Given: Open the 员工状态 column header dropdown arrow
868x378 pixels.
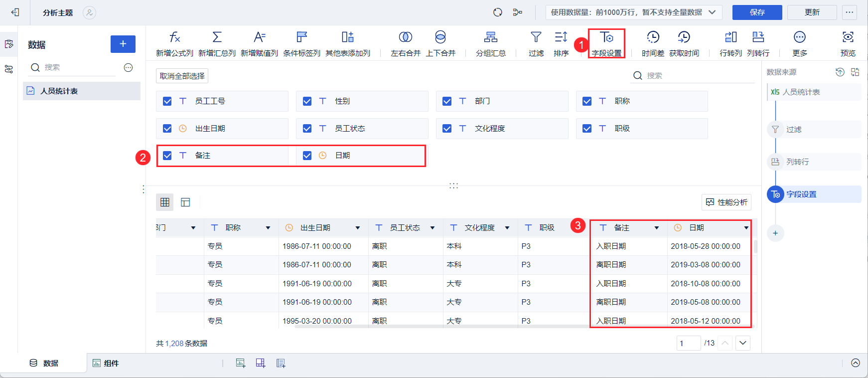Looking at the screenshot, I should (x=433, y=228).
